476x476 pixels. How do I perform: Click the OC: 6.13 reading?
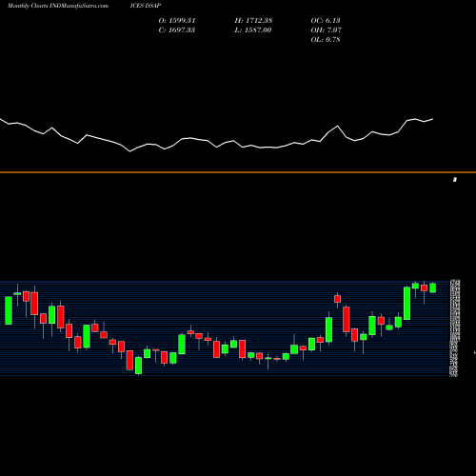coord(326,21)
